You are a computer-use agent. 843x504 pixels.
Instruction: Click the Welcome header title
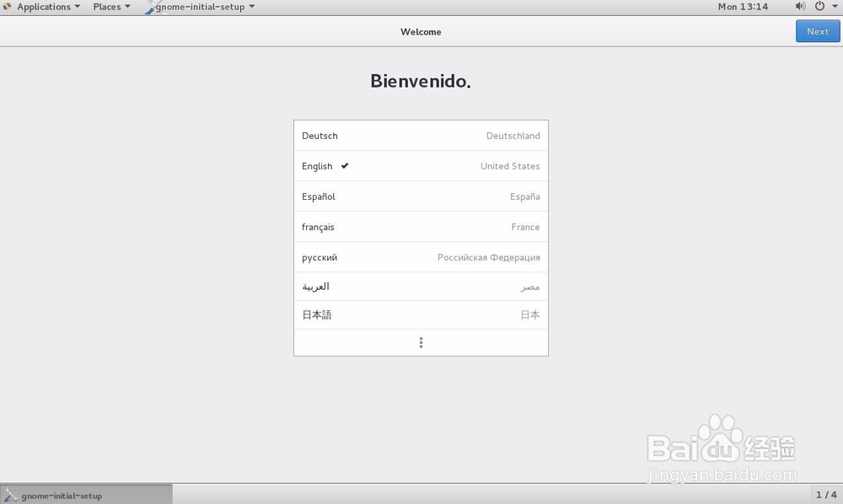(x=421, y=32)
